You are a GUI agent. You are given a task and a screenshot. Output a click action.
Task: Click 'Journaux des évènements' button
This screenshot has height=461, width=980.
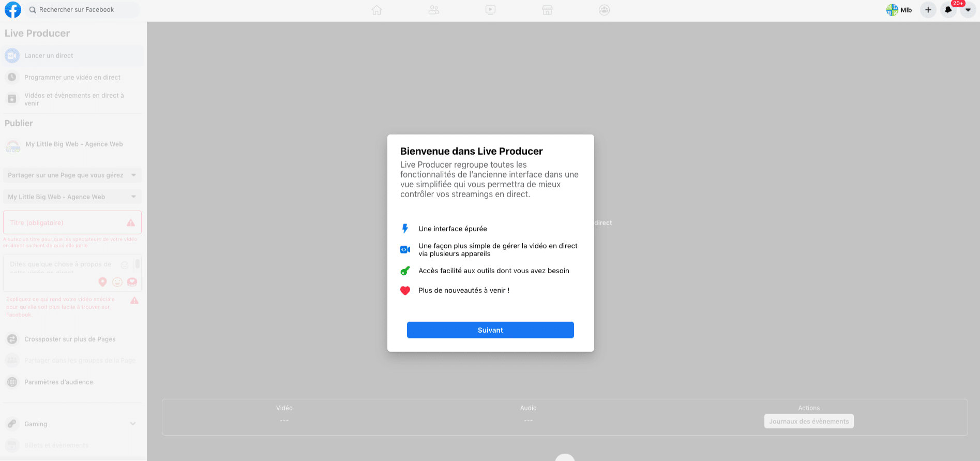click(809, 421)
